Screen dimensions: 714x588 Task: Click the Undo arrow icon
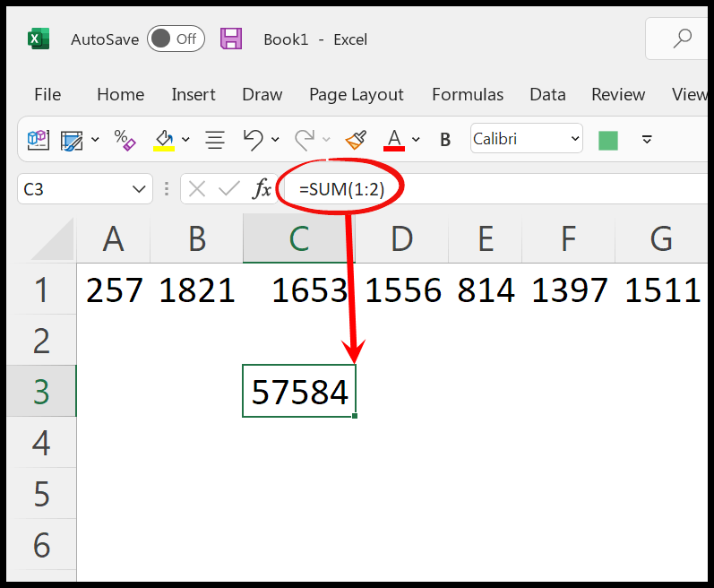(x=254, y=139)
